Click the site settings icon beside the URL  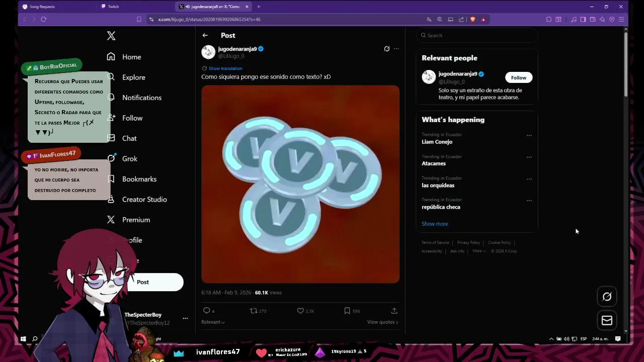(x=151, y=19)
